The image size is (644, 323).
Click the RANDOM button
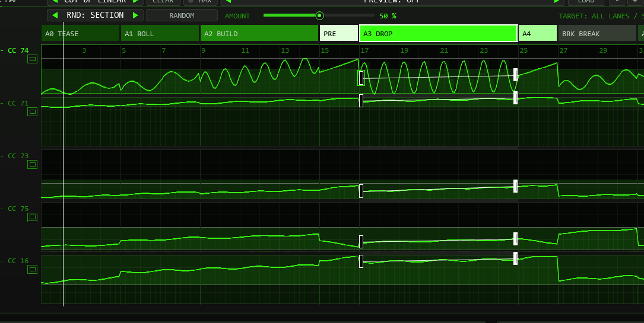tap(182, 15)
